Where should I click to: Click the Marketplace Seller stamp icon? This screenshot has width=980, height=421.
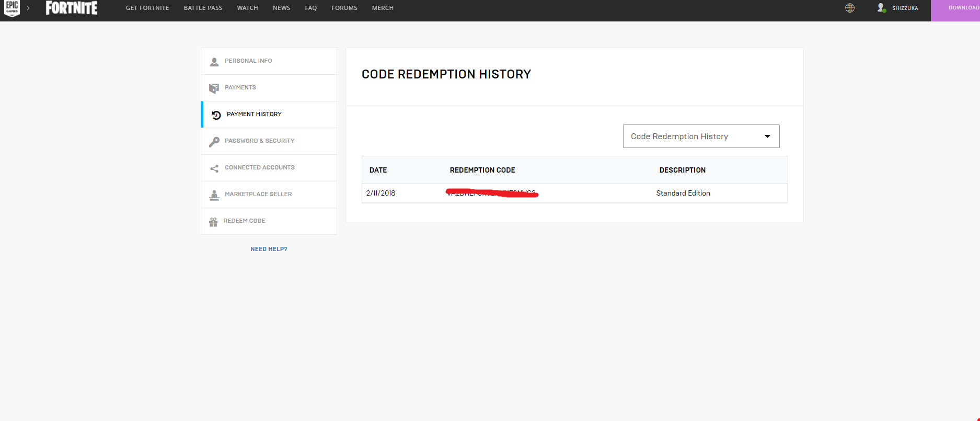pyautogui.click(x=214, y=195)
